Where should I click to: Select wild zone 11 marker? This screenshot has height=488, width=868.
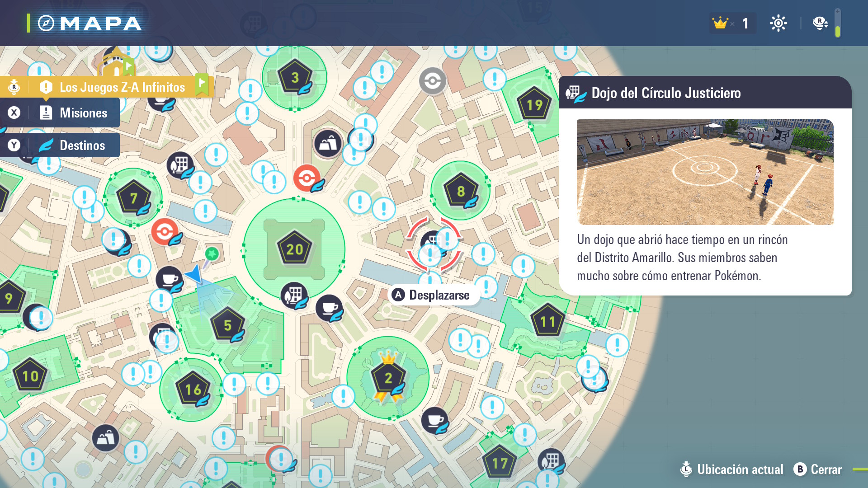(x=547, y=321)
